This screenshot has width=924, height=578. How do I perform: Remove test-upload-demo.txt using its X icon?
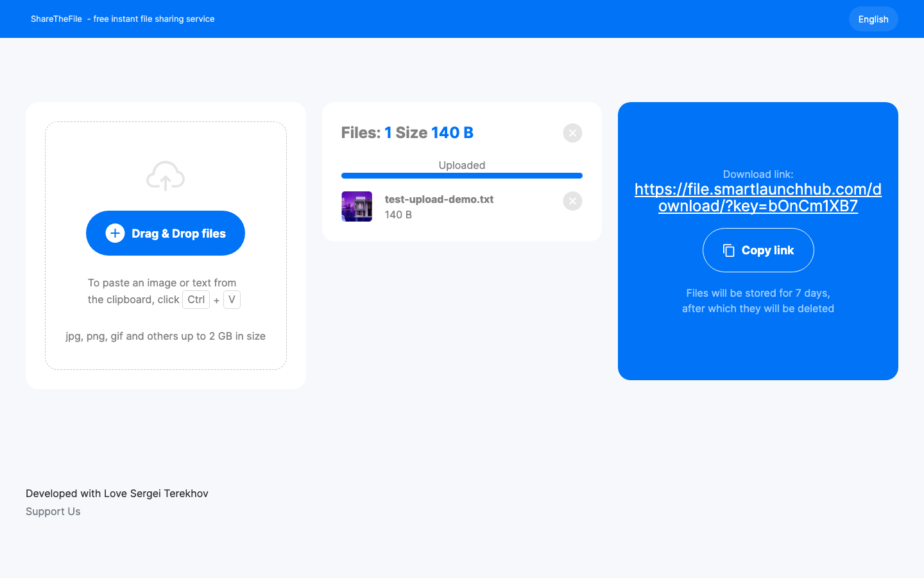tap(572, 201)
